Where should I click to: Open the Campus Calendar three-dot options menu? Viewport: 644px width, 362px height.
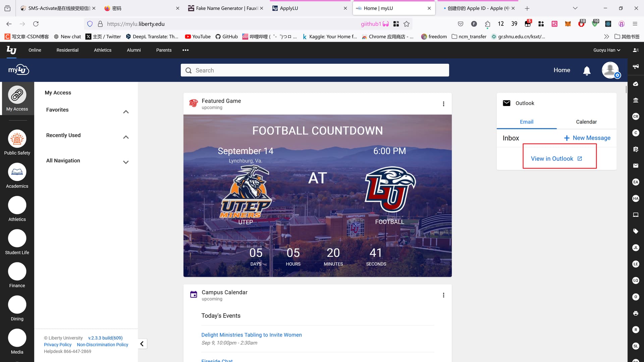(443, 295)
